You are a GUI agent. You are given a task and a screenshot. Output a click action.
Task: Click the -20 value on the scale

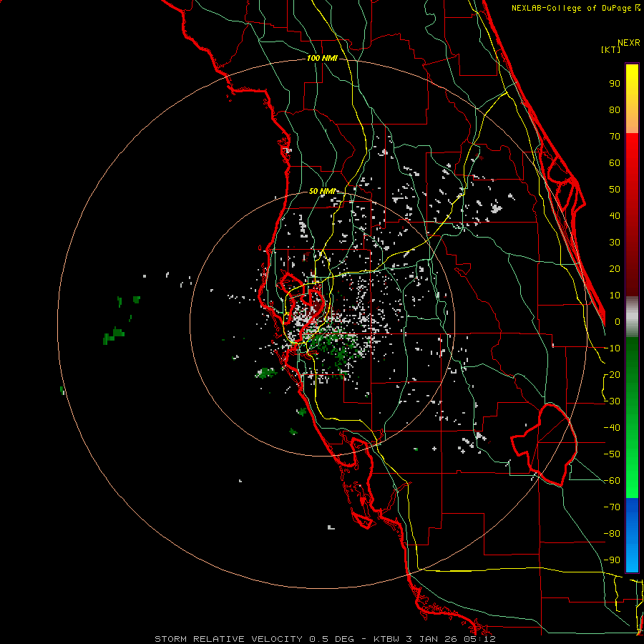pos(612,374)
